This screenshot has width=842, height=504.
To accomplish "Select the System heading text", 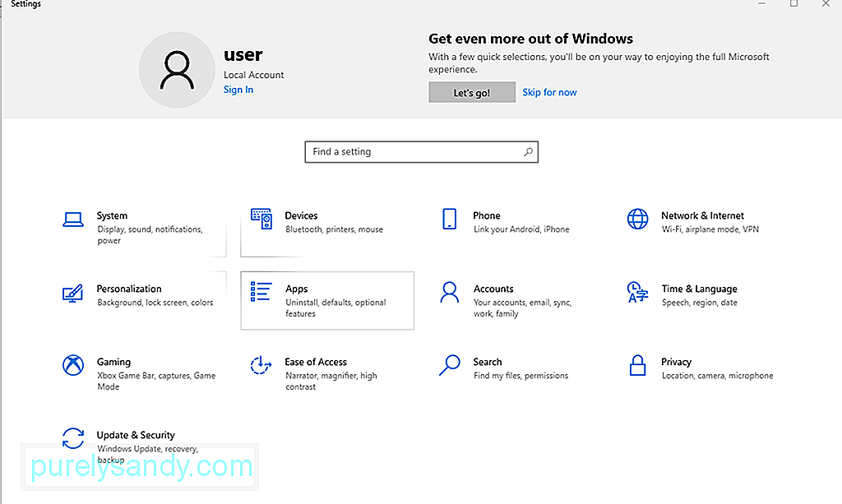I will coord(112,215).
